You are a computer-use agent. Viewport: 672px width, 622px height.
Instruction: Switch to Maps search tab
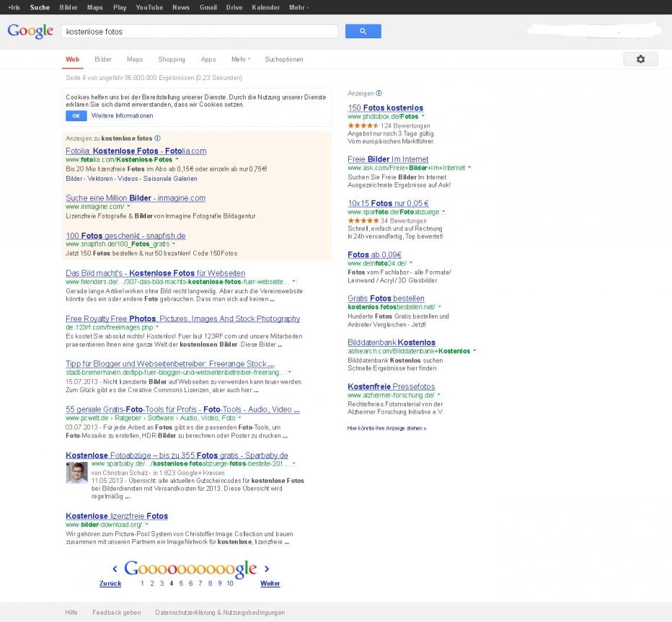pyautogui.click(x=135, y=60)
